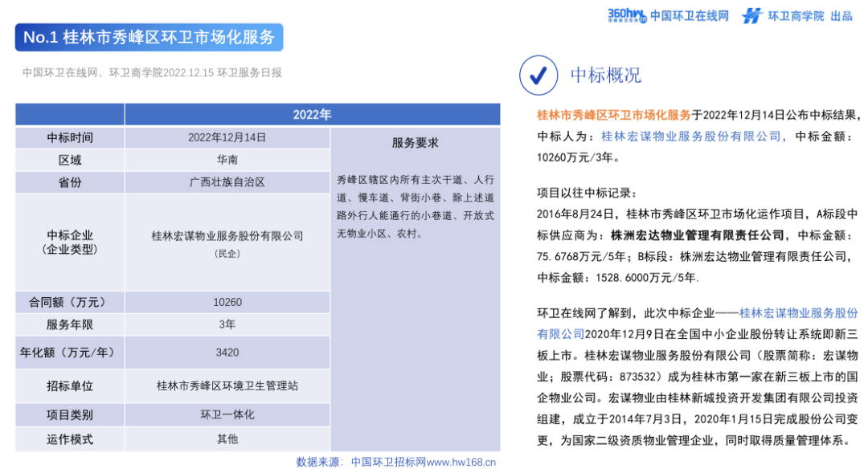The image size is (868, 473).
Task: Select the cell '广西壮族自治区'
Action: click(227, 182)
